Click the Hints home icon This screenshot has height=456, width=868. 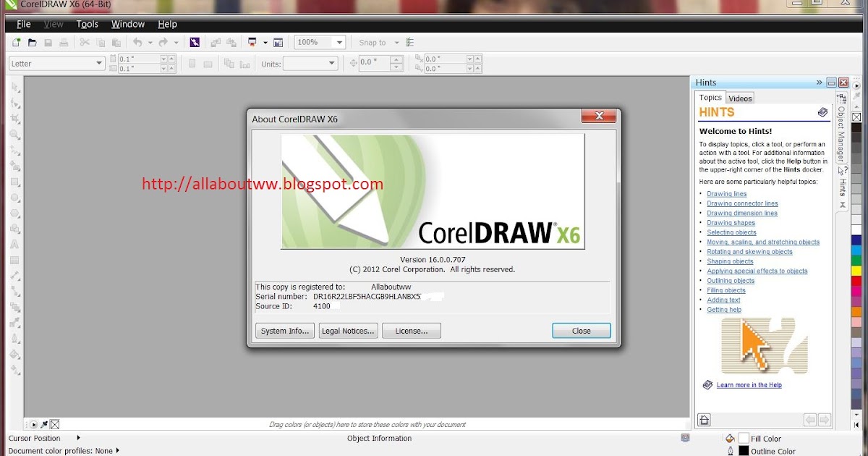(704, 420)
